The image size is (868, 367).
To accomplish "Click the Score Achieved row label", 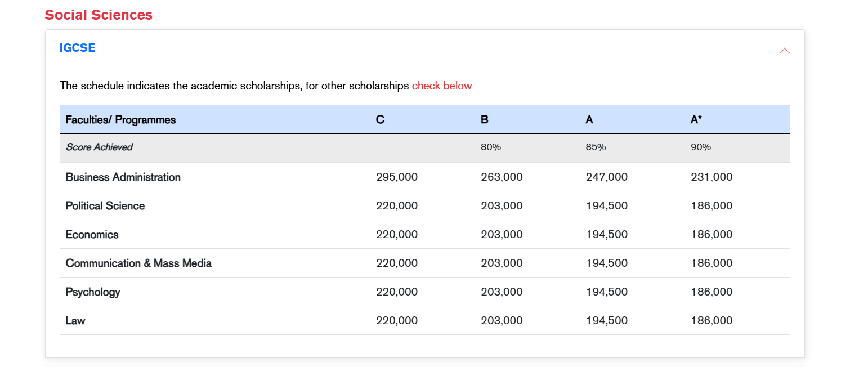I will click(99, 147).
